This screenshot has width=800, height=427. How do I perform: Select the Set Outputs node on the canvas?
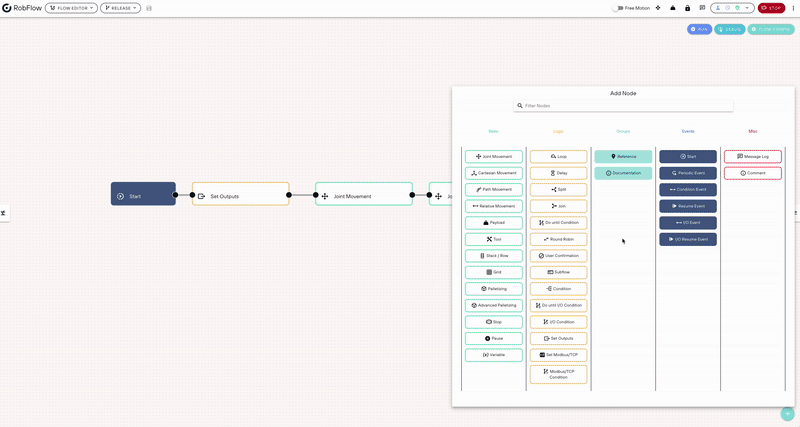pos(241,194)
